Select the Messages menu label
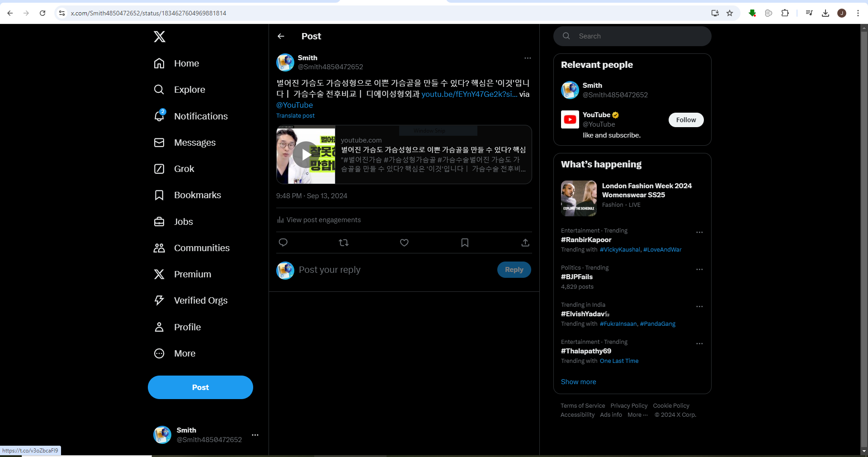 click(x=195, y=143)
